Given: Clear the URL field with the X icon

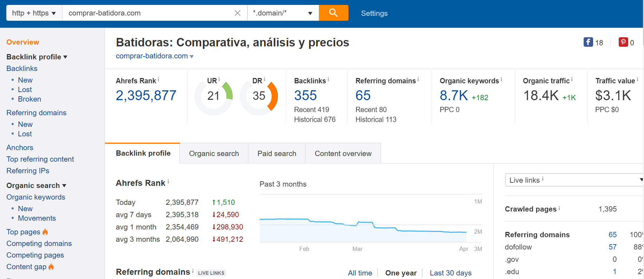Looking at the screenshot, I should point(238,13).
